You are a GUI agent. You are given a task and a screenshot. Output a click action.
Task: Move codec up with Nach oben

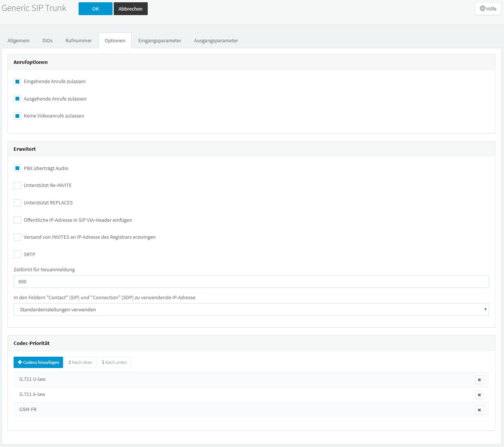pyautogui.click(x=80, y=362)
